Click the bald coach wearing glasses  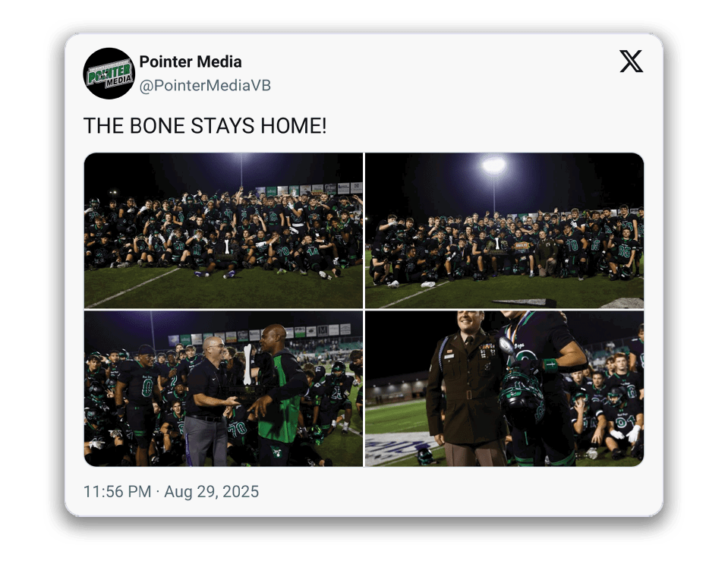pyautogui.click(x=209, y=402)
